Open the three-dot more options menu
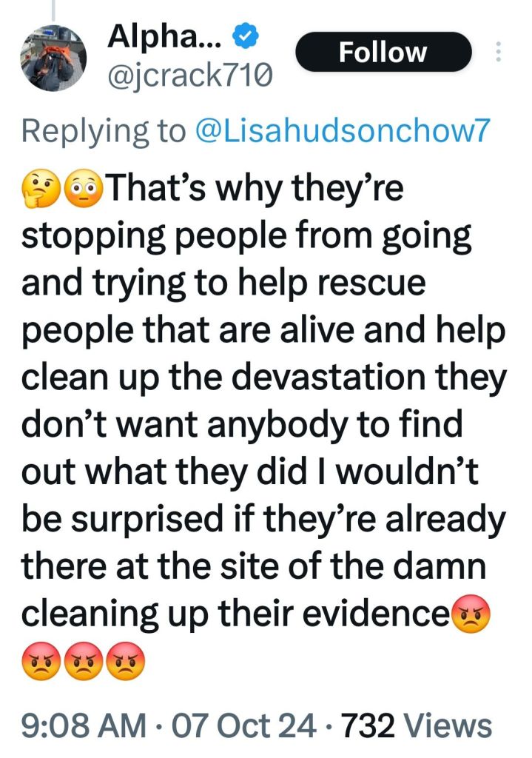532x758 pixels. pos(499,52)
